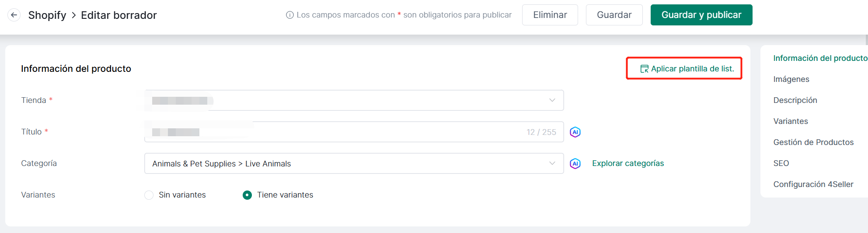The height and width of the screenshot is (233, 868).
Task: Jump to SEO section
Action: click(781, 163)
